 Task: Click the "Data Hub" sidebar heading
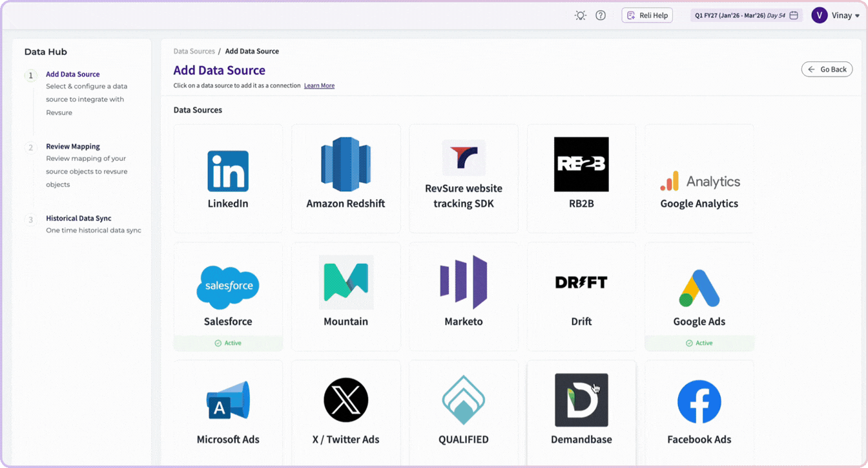(x=46, y=52)
